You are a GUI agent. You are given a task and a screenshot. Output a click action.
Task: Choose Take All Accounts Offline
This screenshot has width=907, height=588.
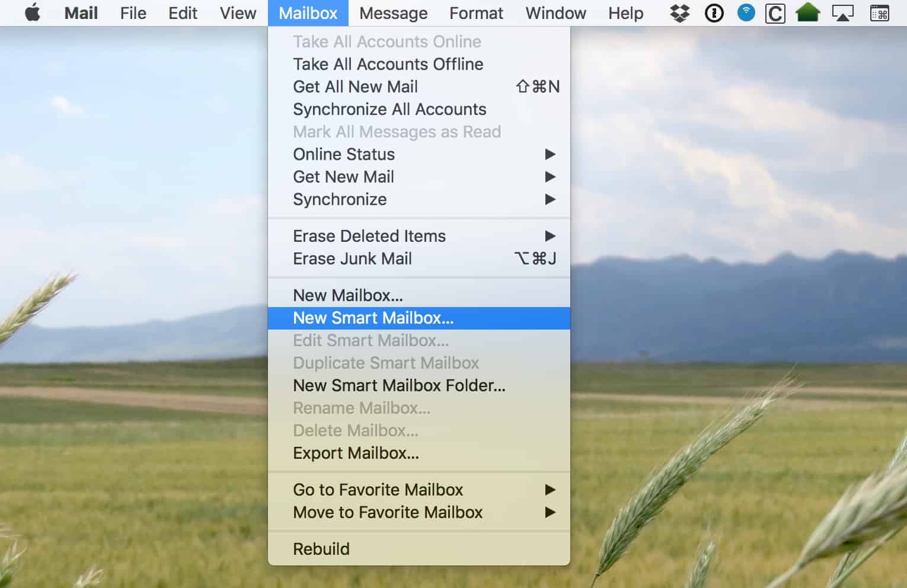pyautogui.click(x=419, y=64)
